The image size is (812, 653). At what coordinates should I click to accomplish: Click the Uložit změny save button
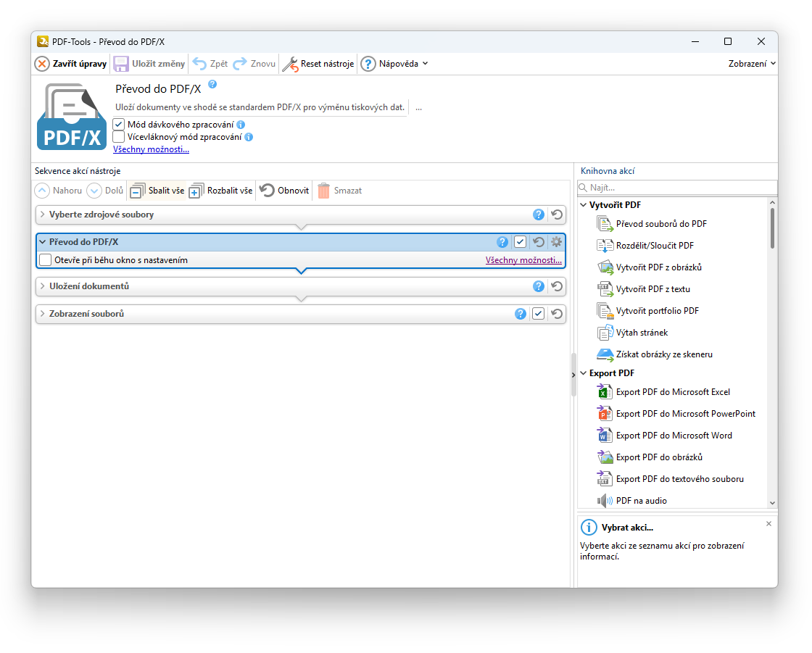tap(149, 64)
